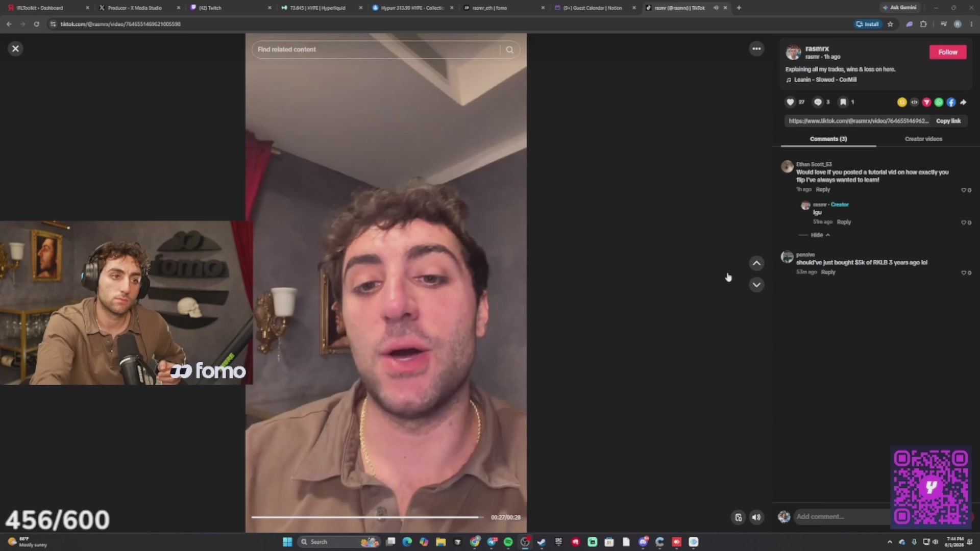Open Windows Start menu in taskbar
The image size is (980, 551).
coord(287,542)
